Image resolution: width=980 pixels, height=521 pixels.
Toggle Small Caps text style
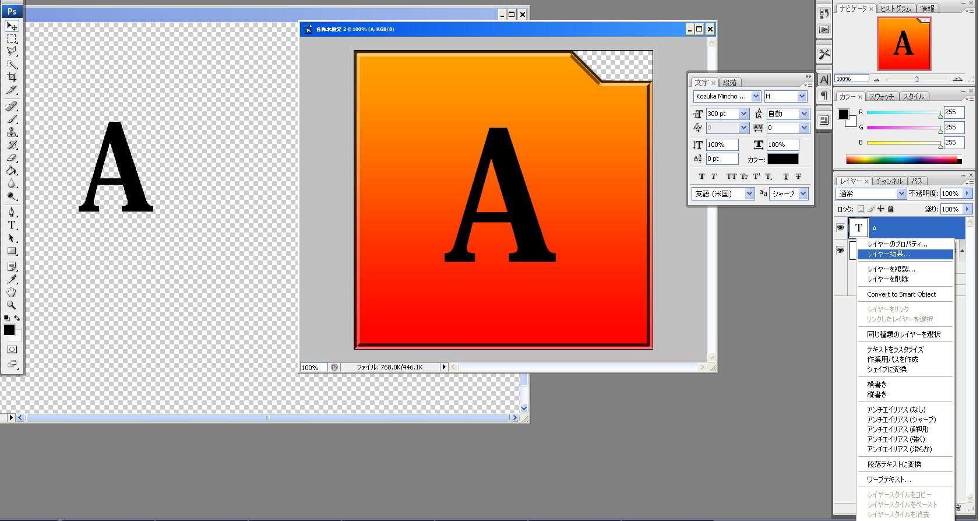point(744,177)
